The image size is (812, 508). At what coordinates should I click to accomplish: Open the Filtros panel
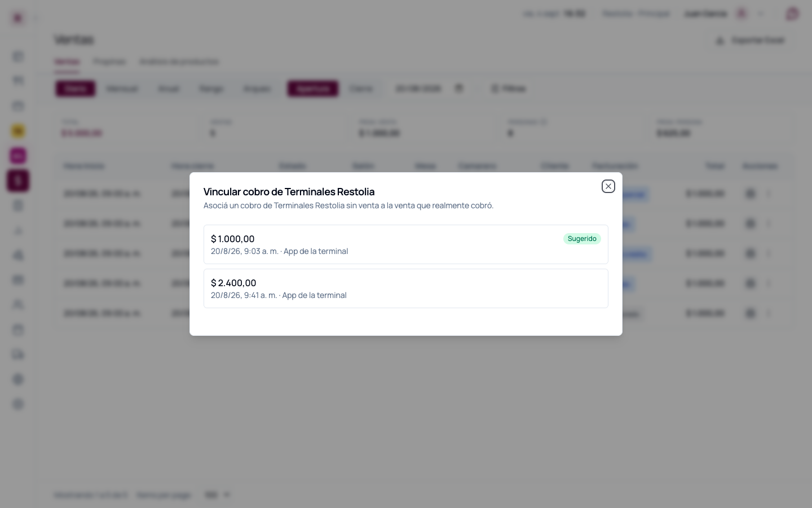[509, 89]
